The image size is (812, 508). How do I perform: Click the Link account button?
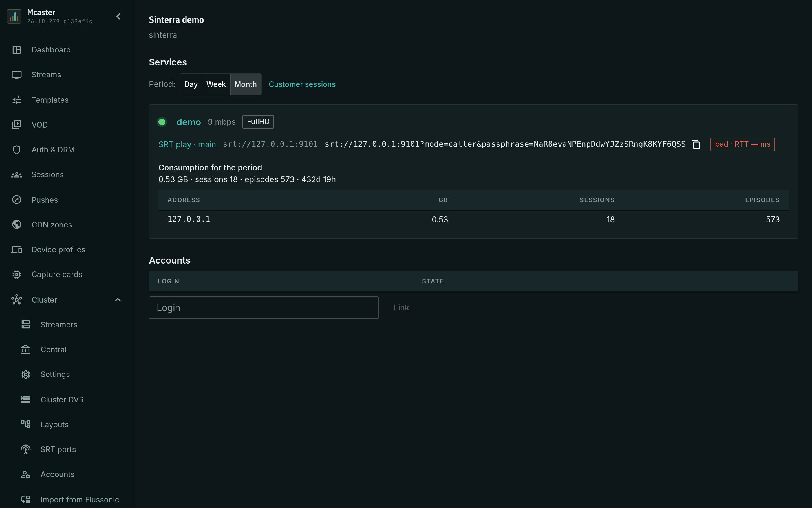coord(401,307)
